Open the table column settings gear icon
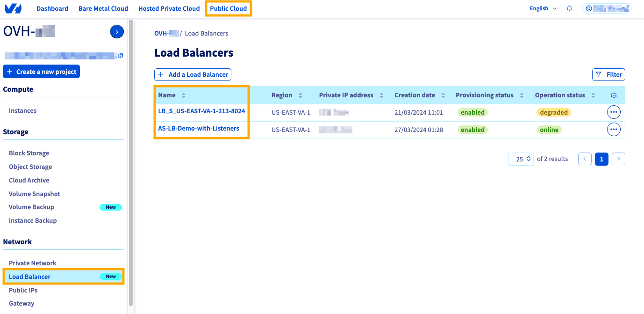The height and width of the screenshot is (314, 644). (x=614, y=95)
